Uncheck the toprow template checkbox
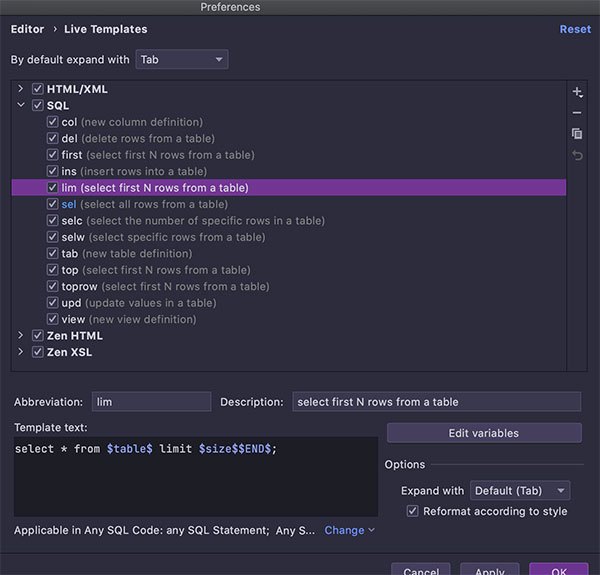 [x=52, y=287]
